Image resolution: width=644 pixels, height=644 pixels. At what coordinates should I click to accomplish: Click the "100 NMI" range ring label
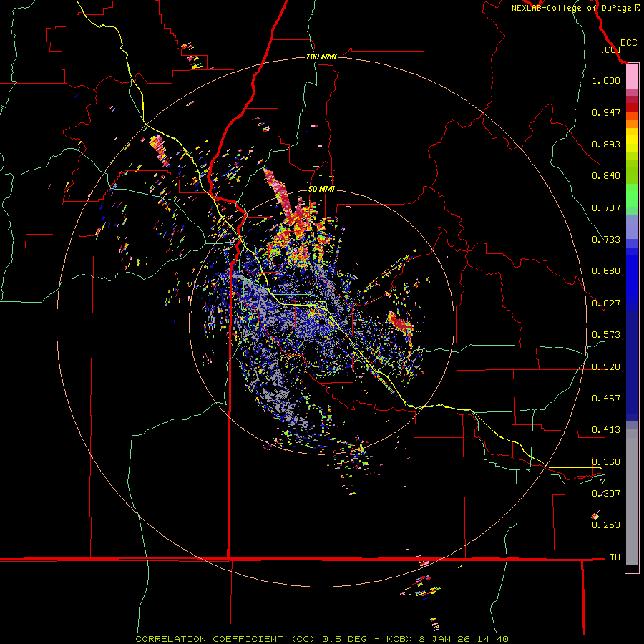click(321, 57)
